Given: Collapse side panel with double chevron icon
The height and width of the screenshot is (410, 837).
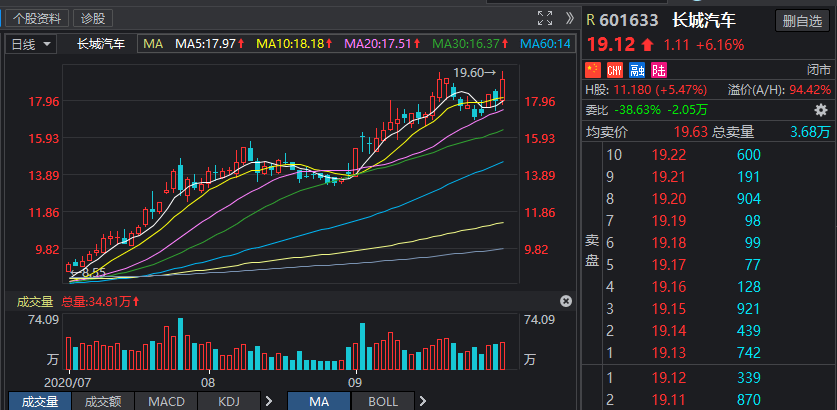Looking at the screenshot, I should [x=570, y=18].
